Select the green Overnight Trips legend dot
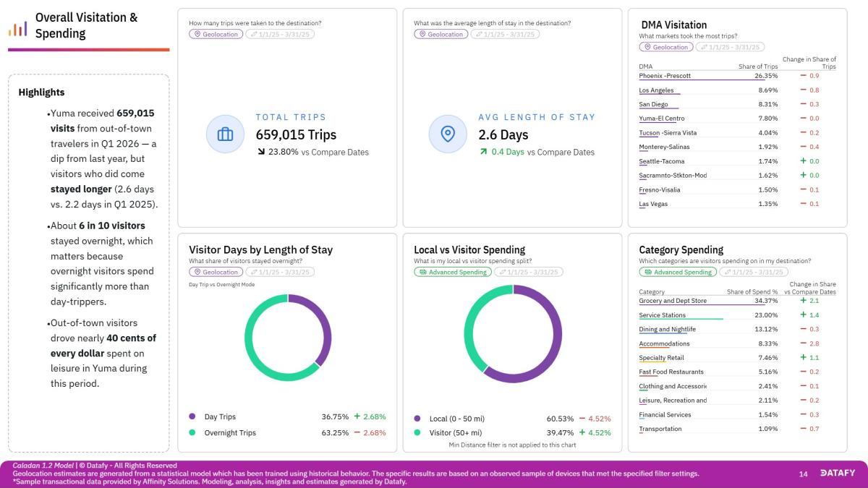The image size is (868, 488). tap(192, 432)
